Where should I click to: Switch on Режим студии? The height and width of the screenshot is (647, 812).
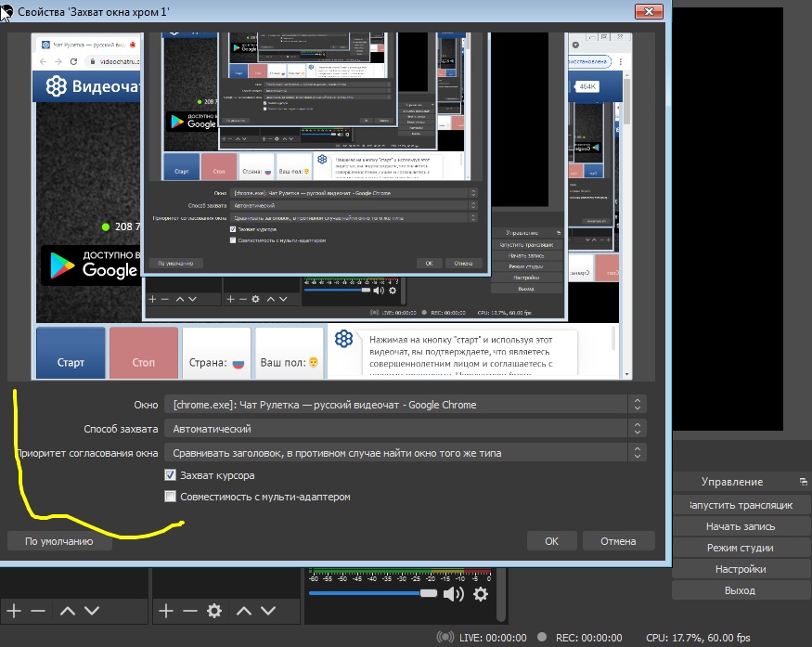point(741,548)
